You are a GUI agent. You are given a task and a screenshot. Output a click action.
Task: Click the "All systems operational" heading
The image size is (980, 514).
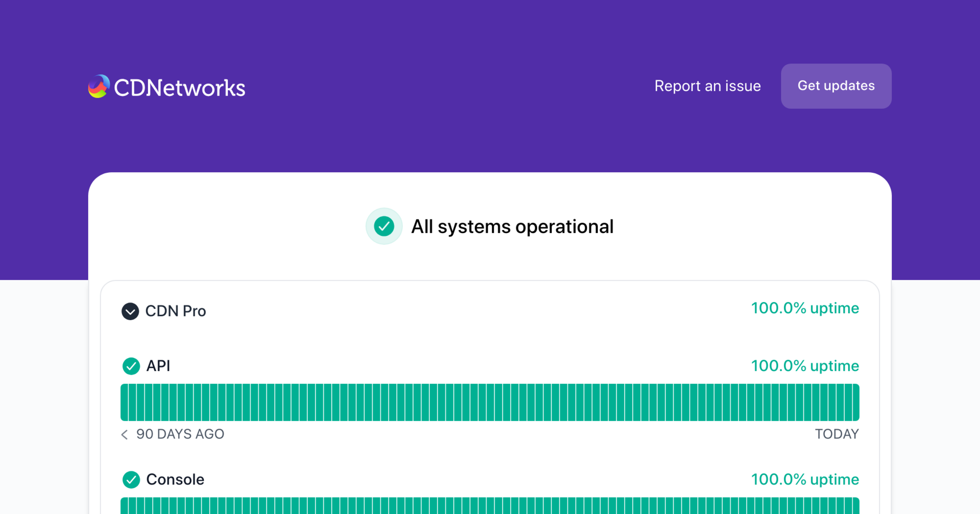click(512, 226)
